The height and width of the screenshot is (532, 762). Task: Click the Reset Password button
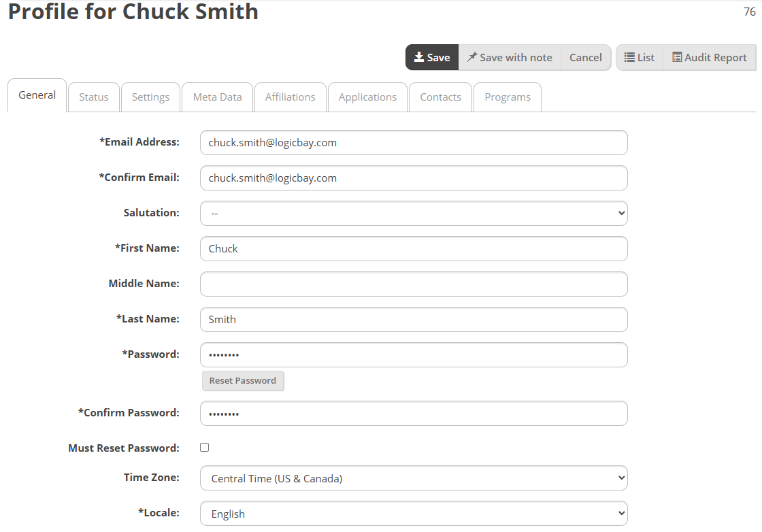click(x=242, y=381)
